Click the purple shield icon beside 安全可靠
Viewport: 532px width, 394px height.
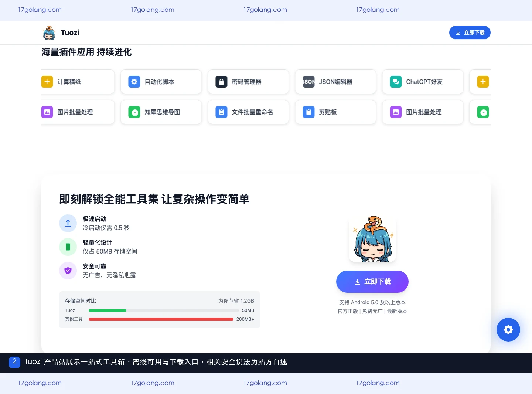[68, 271]
